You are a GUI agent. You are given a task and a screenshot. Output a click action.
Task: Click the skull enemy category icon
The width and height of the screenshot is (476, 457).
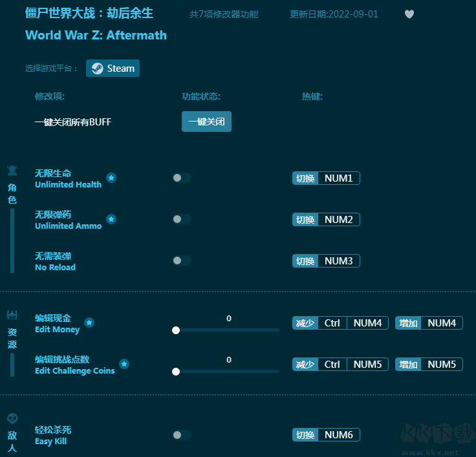pos(12,419)
